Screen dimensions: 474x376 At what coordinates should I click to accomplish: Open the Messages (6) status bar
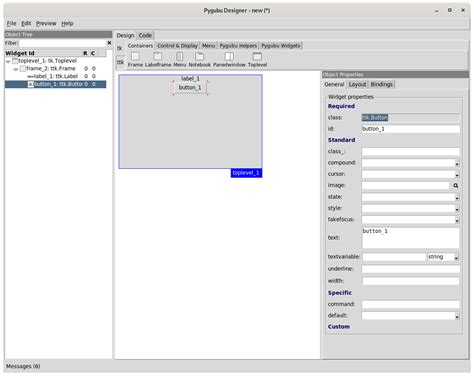click(23, 366)
